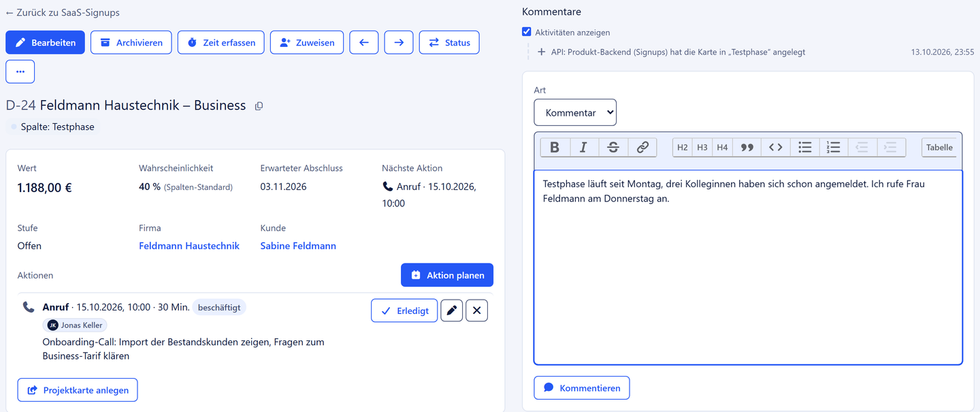
Task: Insert a bulleted list
Action: click(805, 147)
